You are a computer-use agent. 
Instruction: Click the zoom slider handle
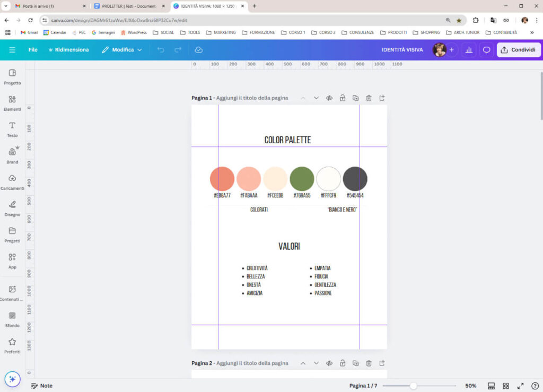413,386
